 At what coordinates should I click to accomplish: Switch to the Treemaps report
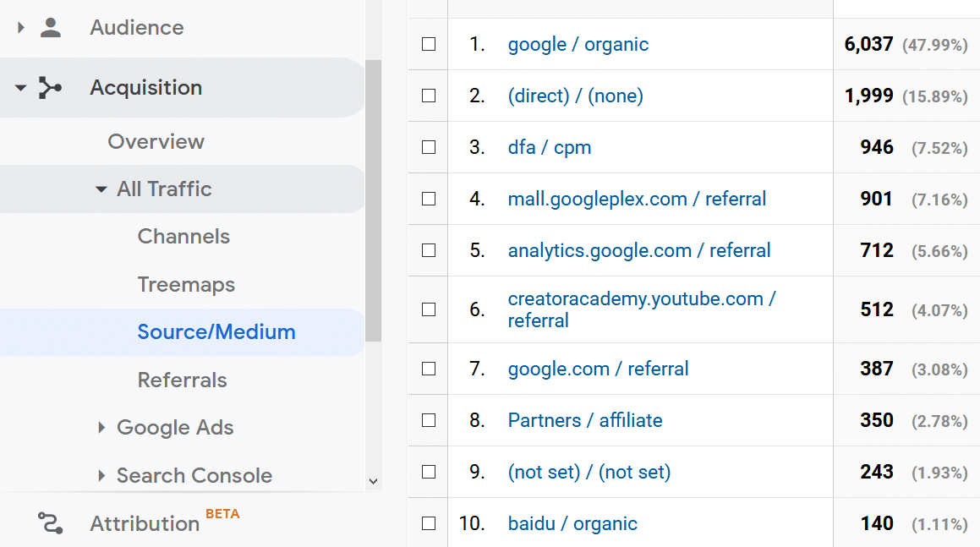[x=185, y=285]
